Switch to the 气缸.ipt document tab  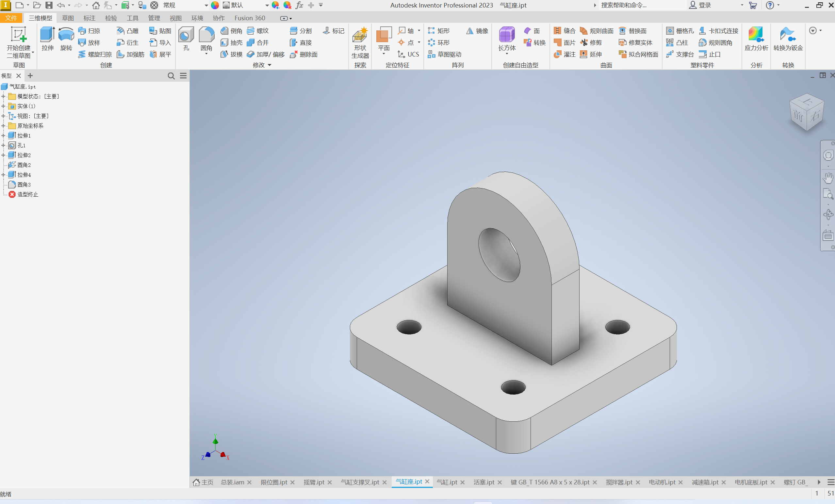click(x=447, y=482)
